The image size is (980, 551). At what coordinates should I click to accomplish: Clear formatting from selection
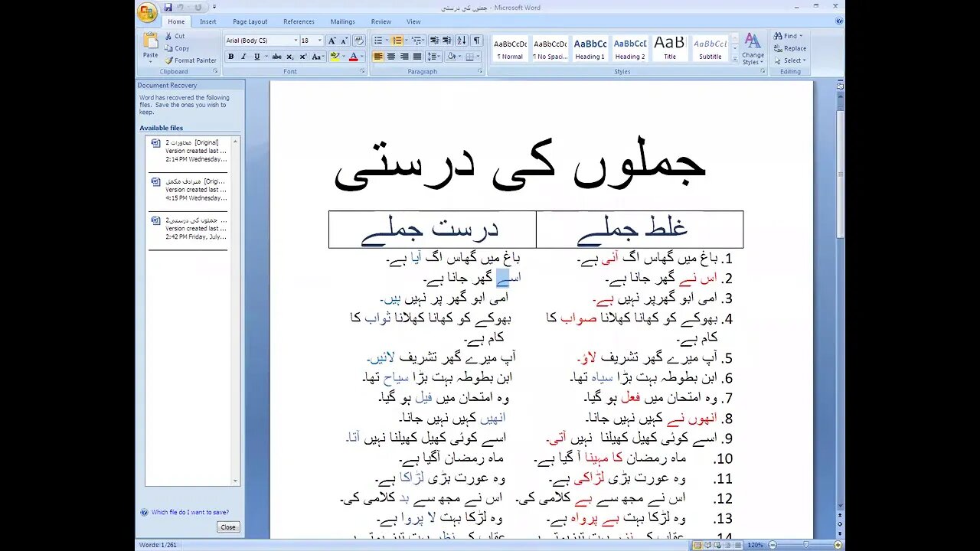tap(358, 41)
